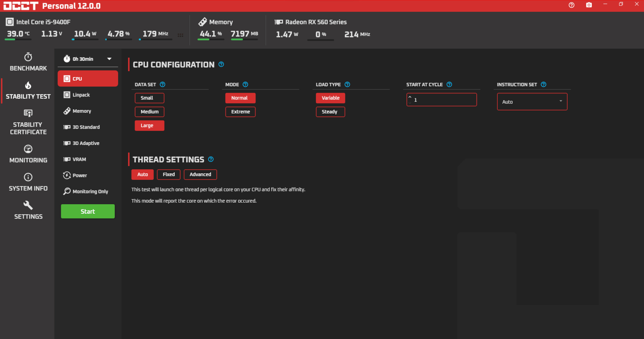Open the help icon in title bar
The height and width of the screenshot is (339, 644).
click(571, 5)
